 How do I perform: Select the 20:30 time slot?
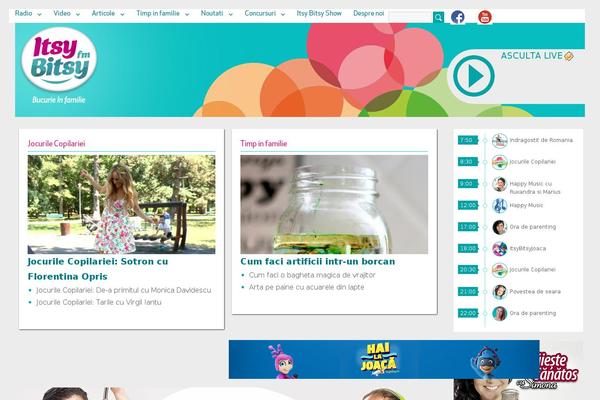pyautogui.click(x=468, y=270)
